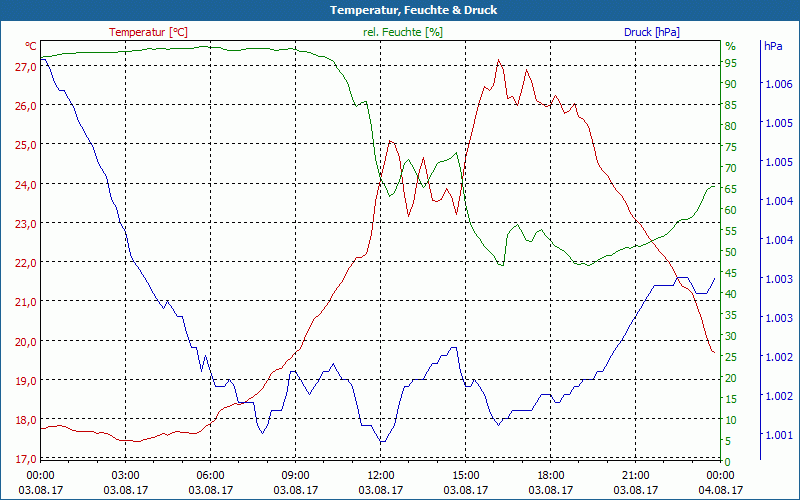Screen dimensions: 800x500
Task: Click the red "°C" unit label
Action: pyautogui.click(x=31, y=46)
